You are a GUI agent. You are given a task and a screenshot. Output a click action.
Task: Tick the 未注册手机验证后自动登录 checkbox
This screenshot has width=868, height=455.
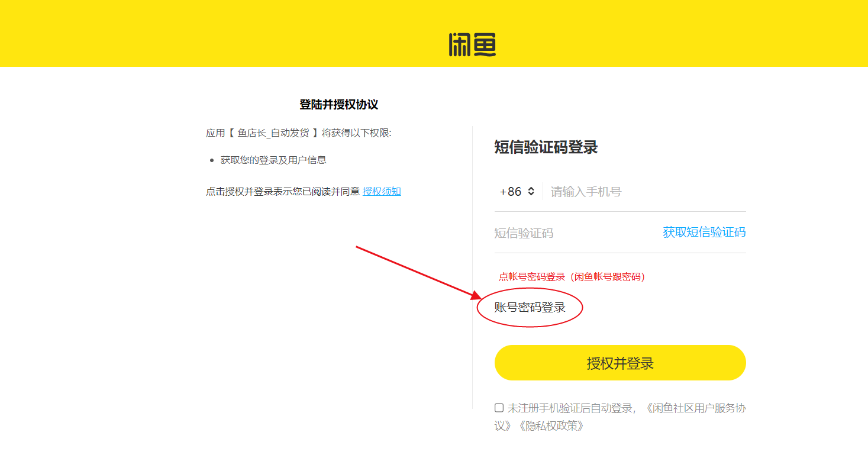(499, 408)
